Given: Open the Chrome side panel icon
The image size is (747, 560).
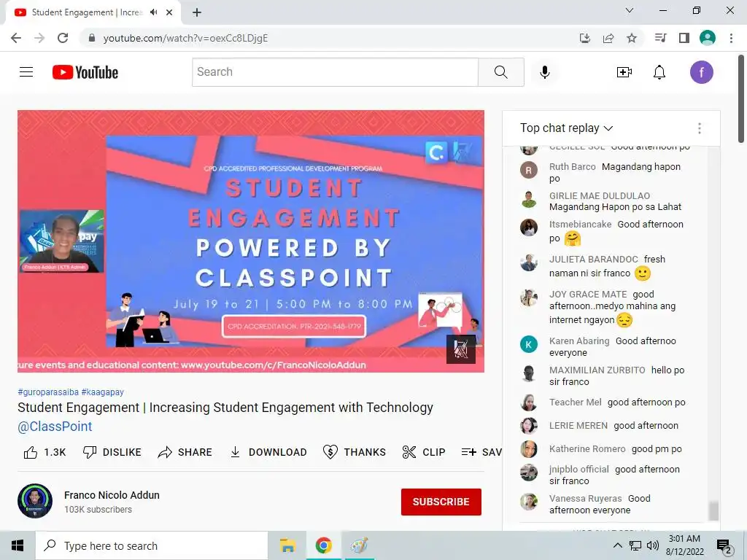Looking at the screenshot, I should tap(684, 38).
